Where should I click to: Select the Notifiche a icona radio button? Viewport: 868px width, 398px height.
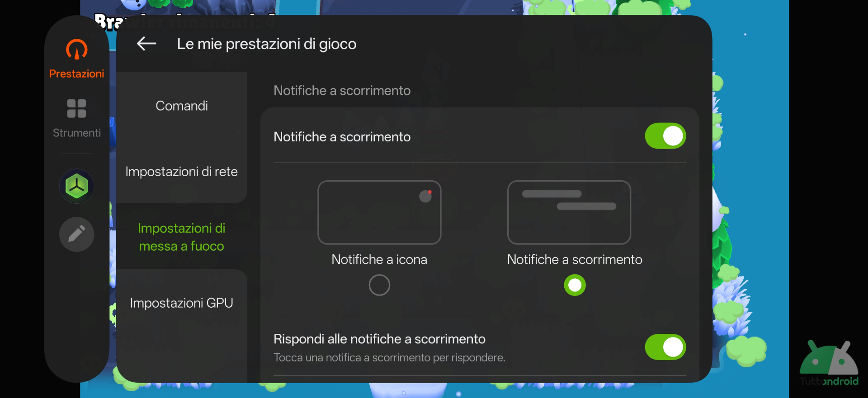click(379, 285)
